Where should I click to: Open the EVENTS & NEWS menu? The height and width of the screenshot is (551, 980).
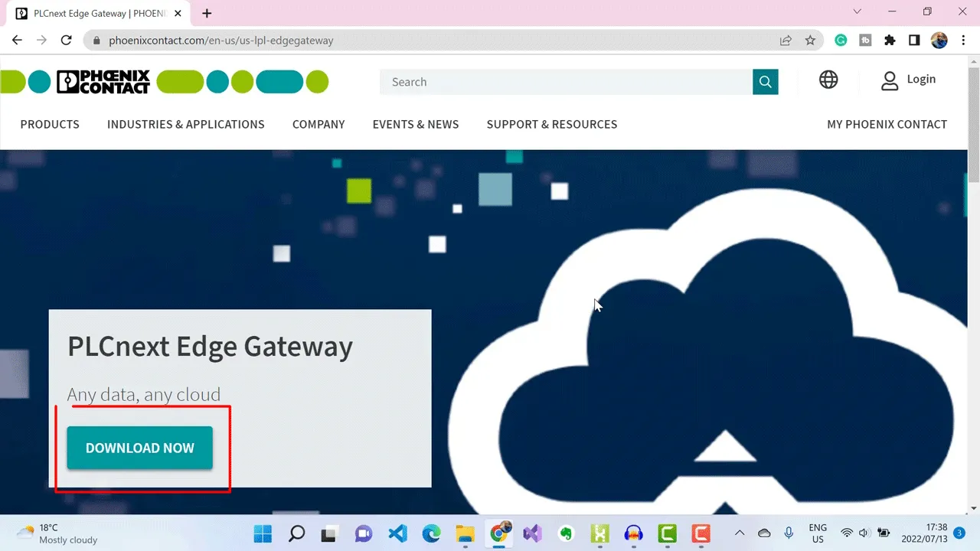[416, 124]
